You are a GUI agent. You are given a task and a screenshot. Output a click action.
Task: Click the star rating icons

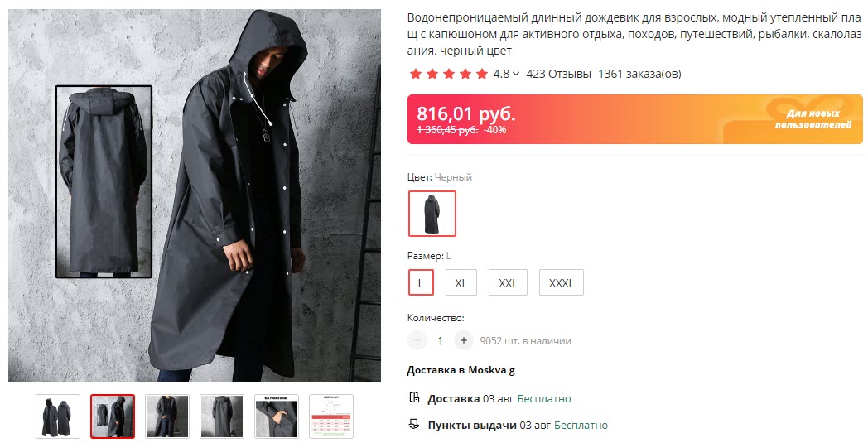(449, 74)
